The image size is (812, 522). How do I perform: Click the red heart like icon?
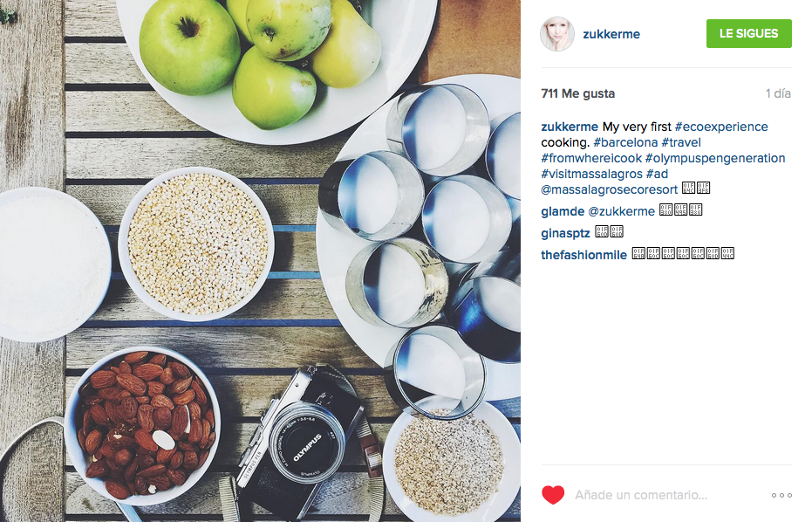pyautogui.click(x=553, y=495)
